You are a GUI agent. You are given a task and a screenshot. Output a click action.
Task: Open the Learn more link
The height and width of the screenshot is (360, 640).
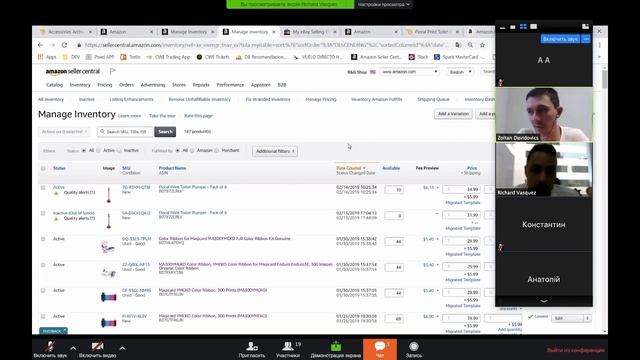tap(129, 116)
